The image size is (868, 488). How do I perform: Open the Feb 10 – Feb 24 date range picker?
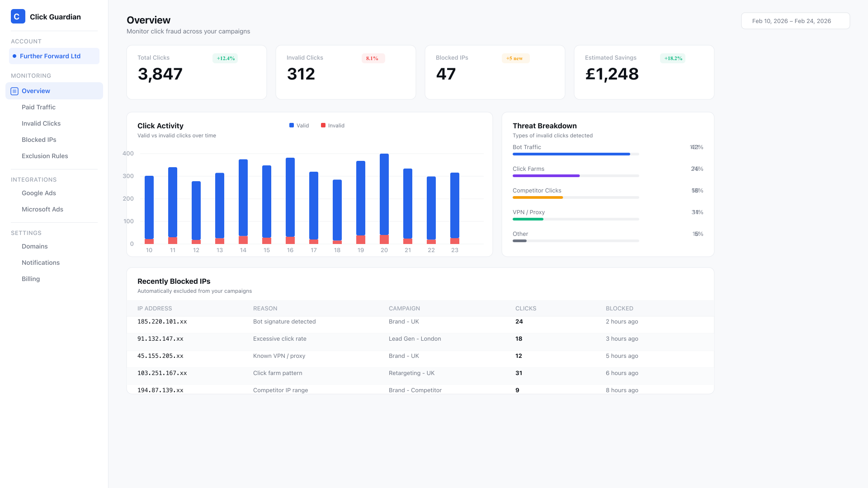point(796,21)
